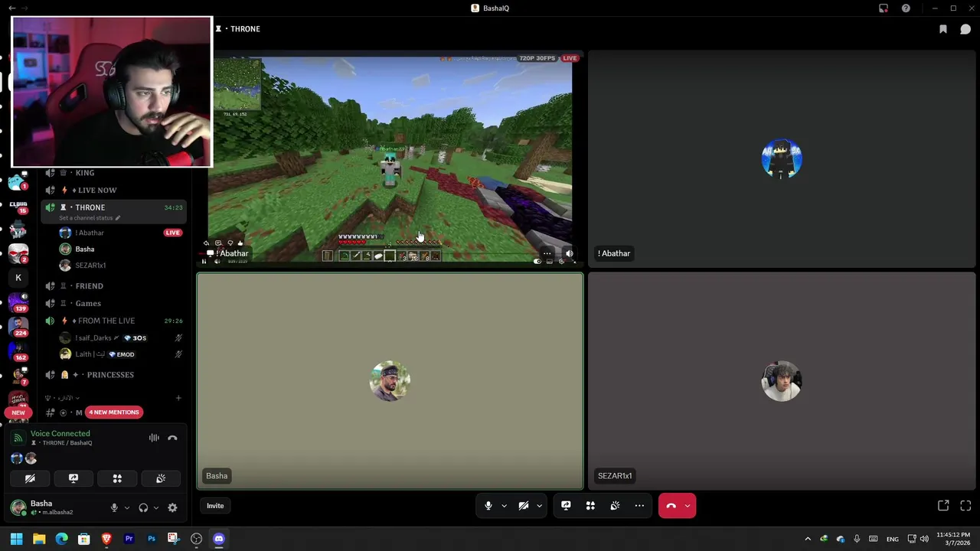This screenshot has width=980, height=551.
Task: Open input device dropdown in user panel
Action: pyautogui.click(x=126, y=507)
